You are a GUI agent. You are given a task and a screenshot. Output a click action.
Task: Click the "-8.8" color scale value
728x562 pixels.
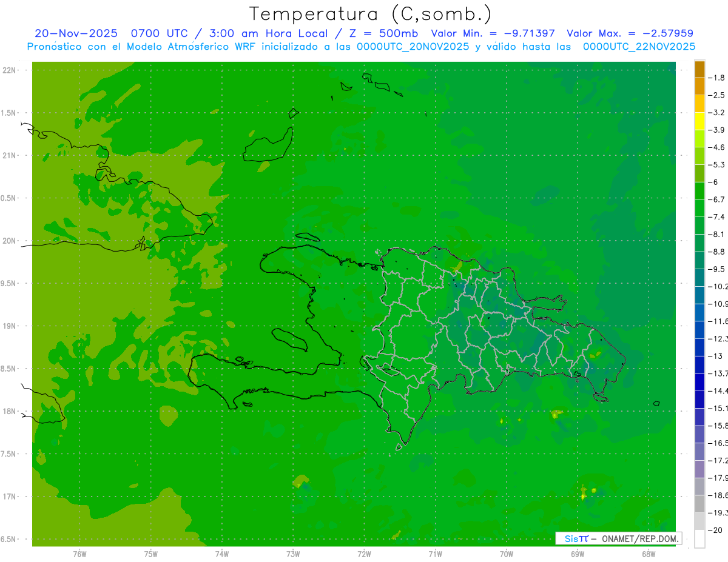click(x=716, y=252)
